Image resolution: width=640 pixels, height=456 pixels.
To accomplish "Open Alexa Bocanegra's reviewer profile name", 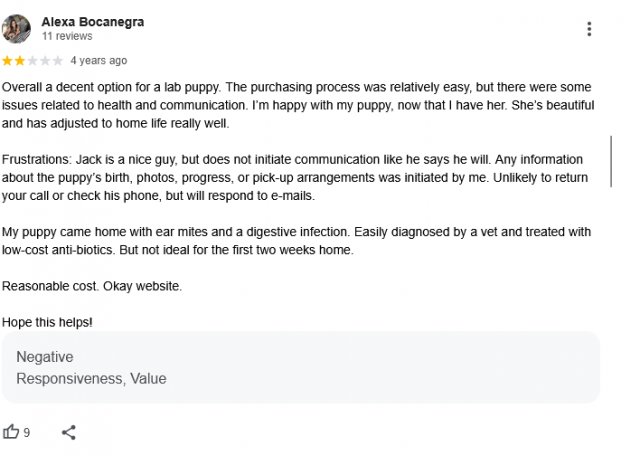I will (x=93, y=22).
